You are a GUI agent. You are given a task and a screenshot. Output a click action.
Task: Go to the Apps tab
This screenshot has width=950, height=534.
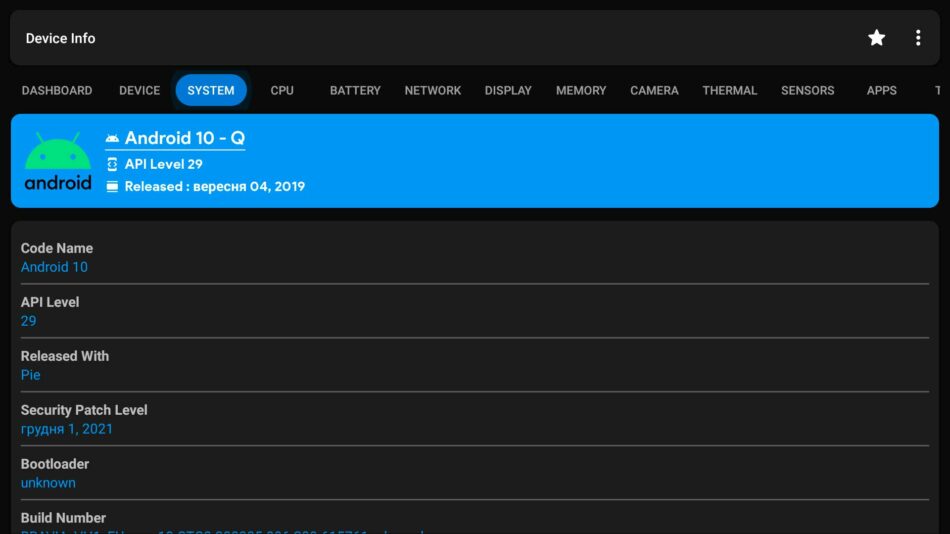pos(882,90)
